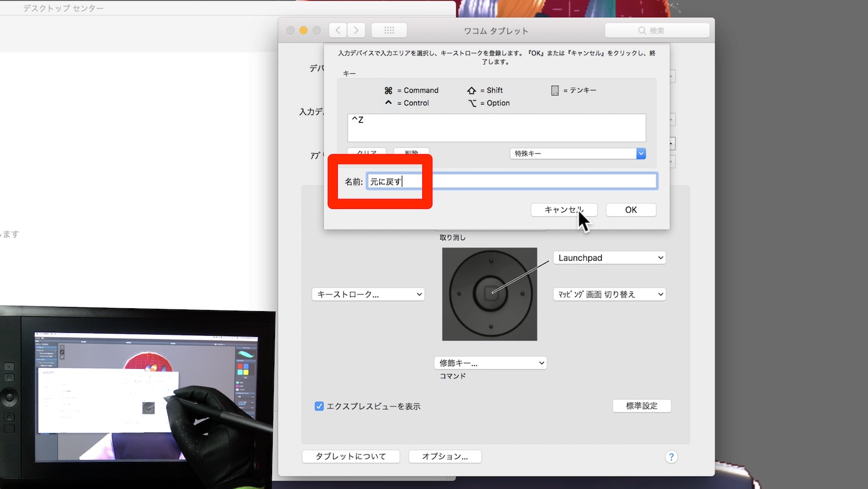Click the magnifier in the search field
The height and width of the screenshot is (489, 868).
click(x=642, y=31)
